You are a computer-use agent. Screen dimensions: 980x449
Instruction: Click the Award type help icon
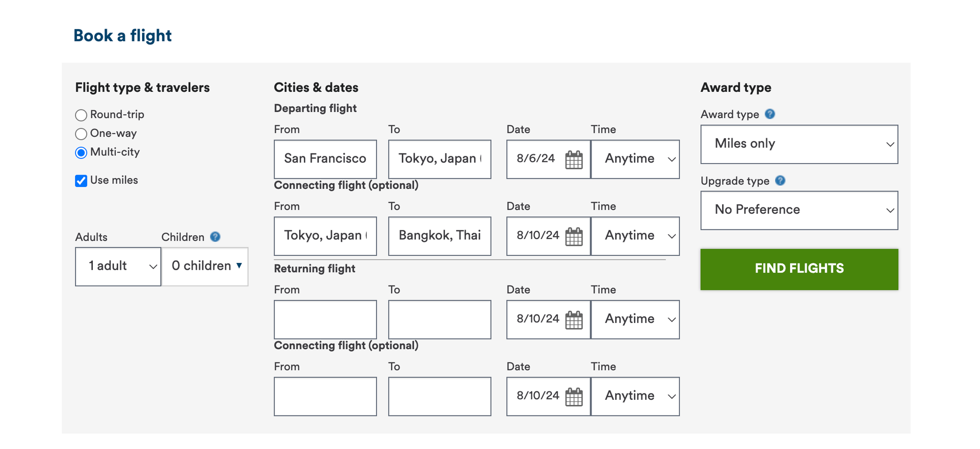point(770,114)
